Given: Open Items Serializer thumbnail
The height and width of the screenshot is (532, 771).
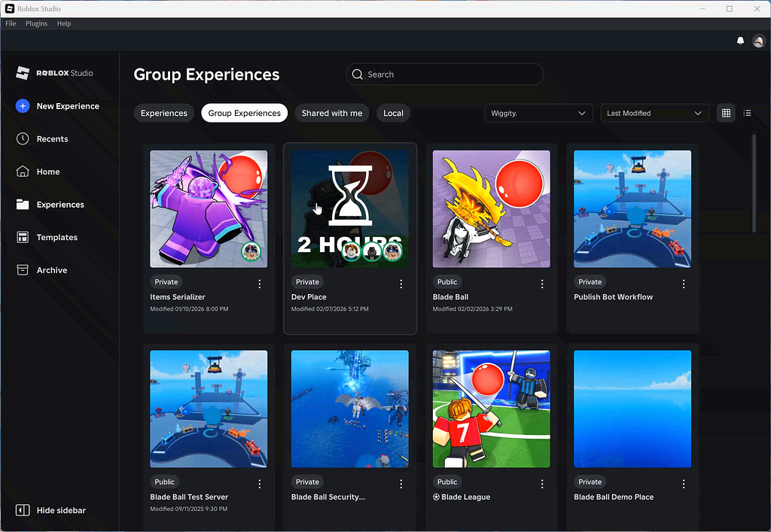Looking at the screenshot, I should tap(209, 208).
